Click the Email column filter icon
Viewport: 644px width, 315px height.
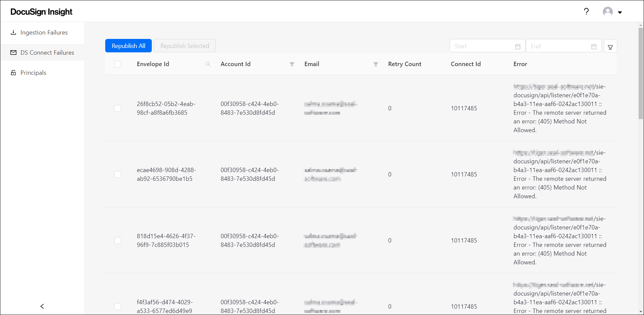coord(375,64)
